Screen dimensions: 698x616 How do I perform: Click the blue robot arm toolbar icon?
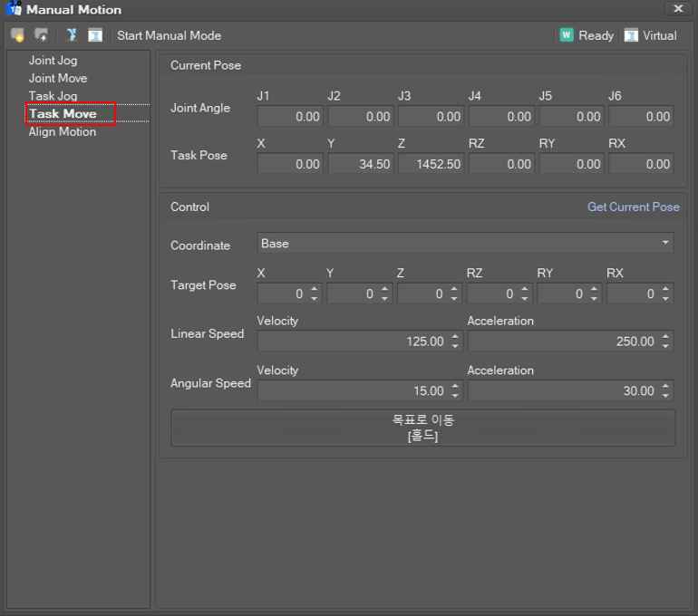point(72,35)
